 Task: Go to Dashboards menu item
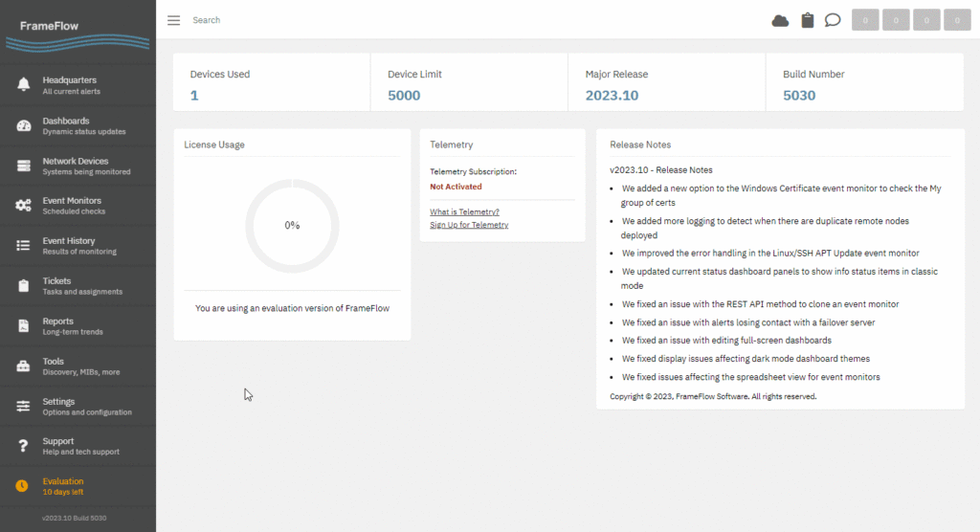pos(78,125)
